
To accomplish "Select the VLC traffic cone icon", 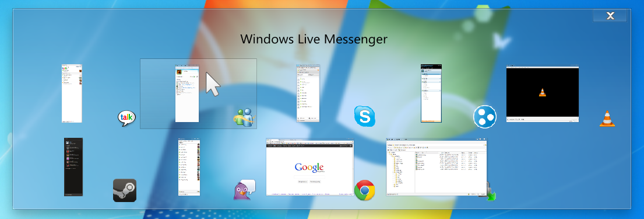I will [607, 118].
